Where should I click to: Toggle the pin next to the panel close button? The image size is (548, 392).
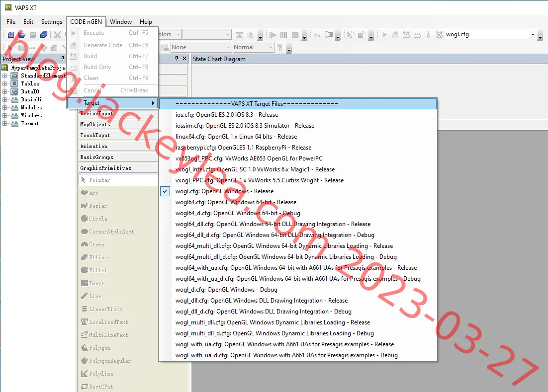177,58
